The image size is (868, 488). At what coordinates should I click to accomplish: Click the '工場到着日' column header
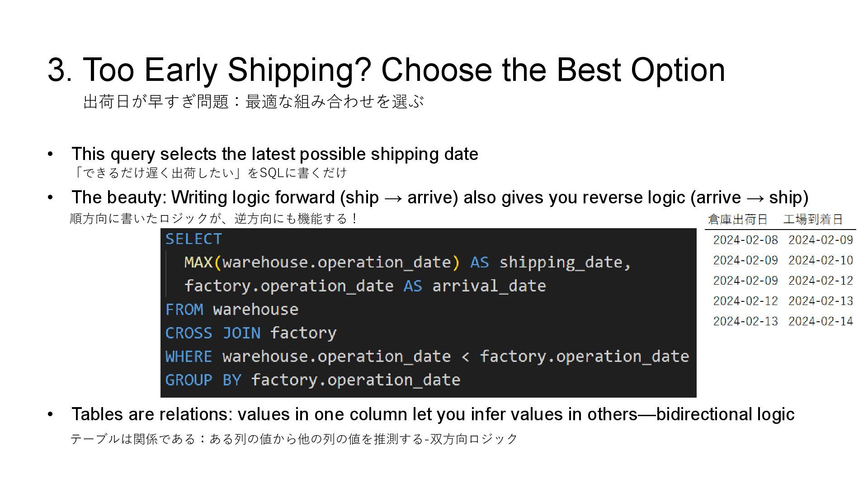pos(813,220)
